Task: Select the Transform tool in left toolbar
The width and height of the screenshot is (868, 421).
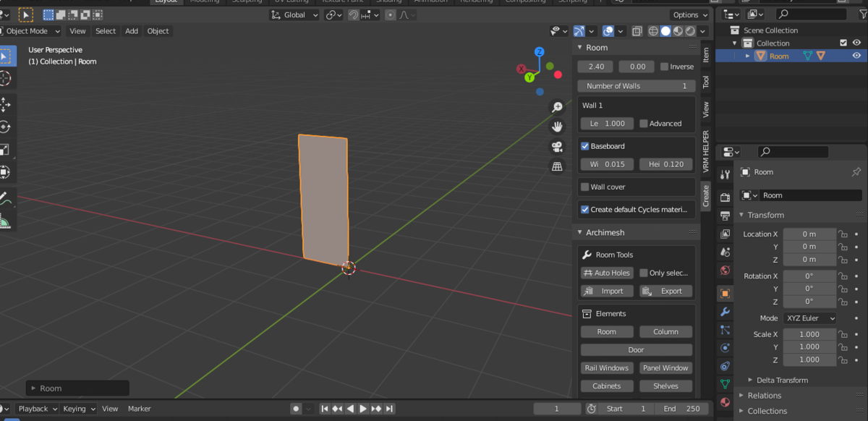Action: [5, 172]
